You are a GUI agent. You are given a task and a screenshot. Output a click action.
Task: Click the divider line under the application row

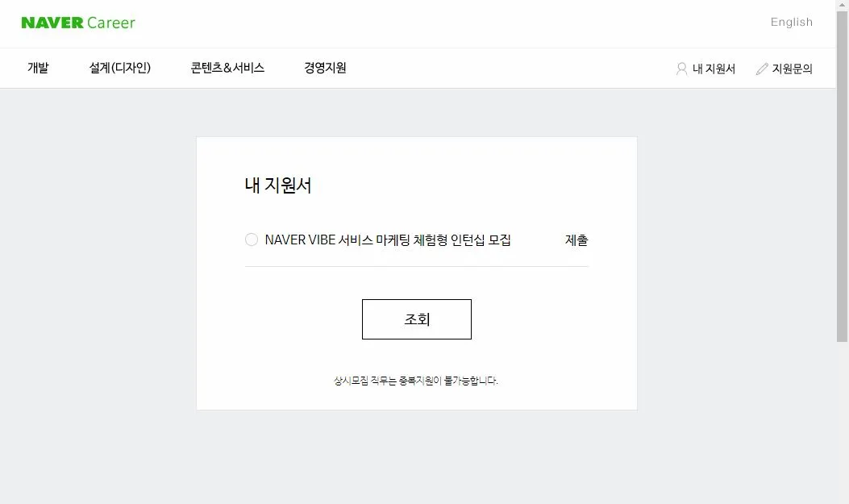416,266
